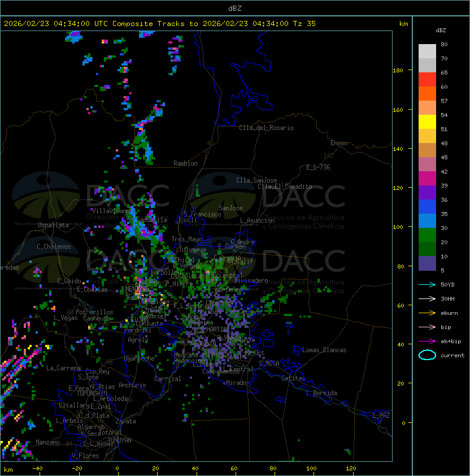Click the 'Zapata' place label
The width and height of the screenshot is (470, 476).
(125, 421)
